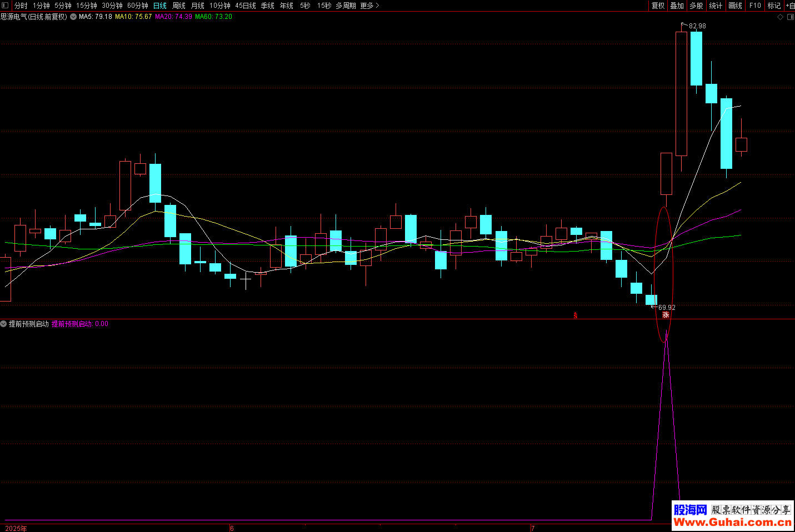Switch to 30分钟 period

click(x=112, y=6)
